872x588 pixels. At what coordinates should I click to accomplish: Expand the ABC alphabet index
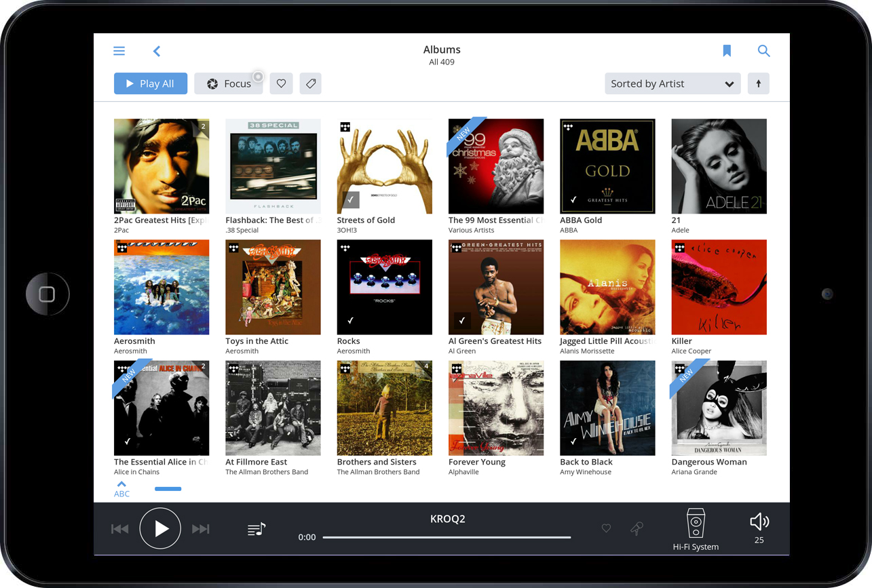(x=121, y=489)
